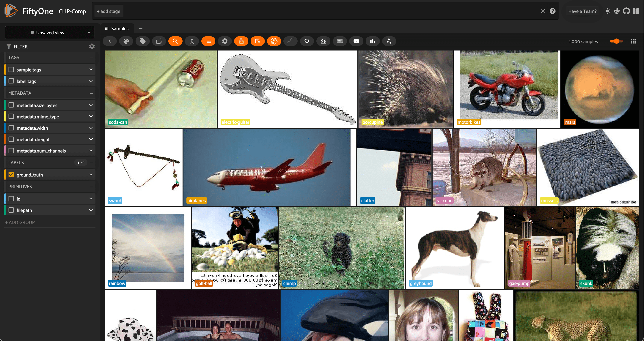Click the YouTube icon in toolbar

[356, 41]
